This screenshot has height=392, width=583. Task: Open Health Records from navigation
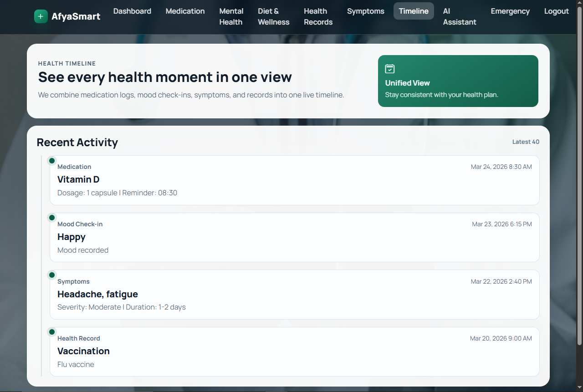click(318, 16)
